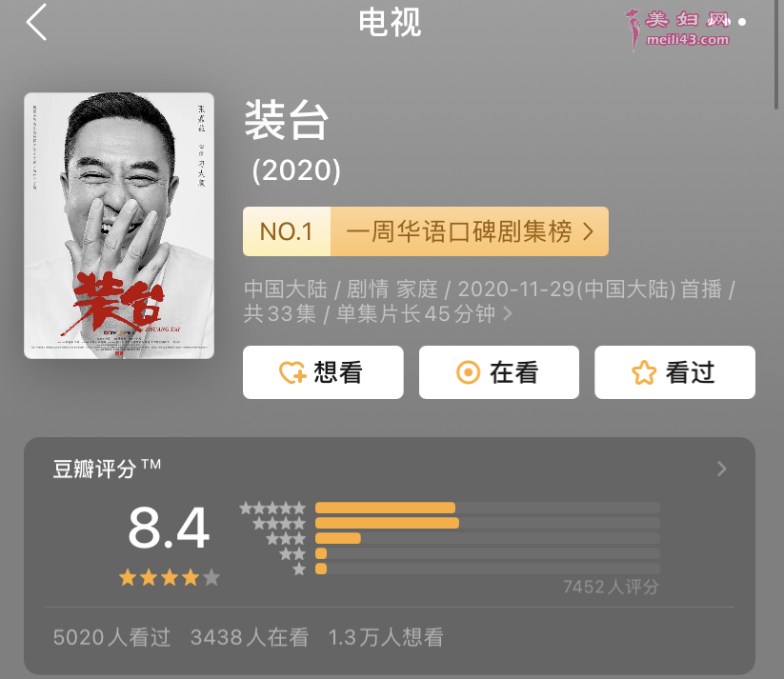Open the NO.1 ranking badge
This screenshot has height=679, width=784.
(287, 231)
